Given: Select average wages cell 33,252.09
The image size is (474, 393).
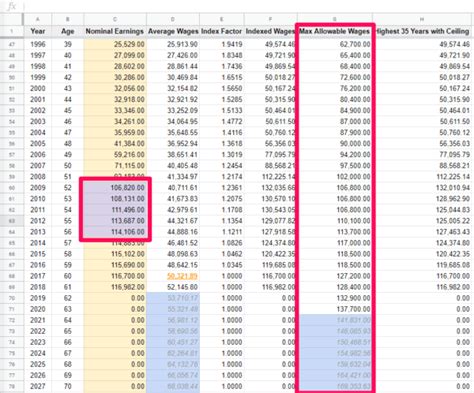Looking at the screenshot, I should point(173,110).
